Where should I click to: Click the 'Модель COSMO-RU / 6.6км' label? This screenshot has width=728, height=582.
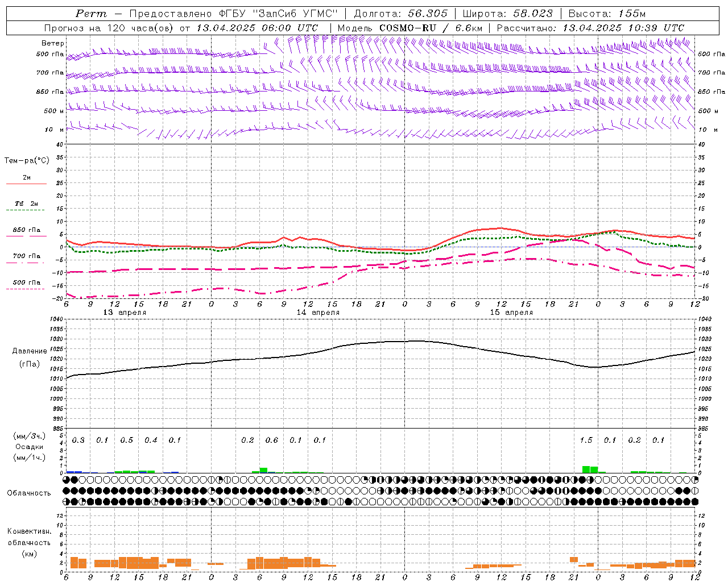coord(409,28)
